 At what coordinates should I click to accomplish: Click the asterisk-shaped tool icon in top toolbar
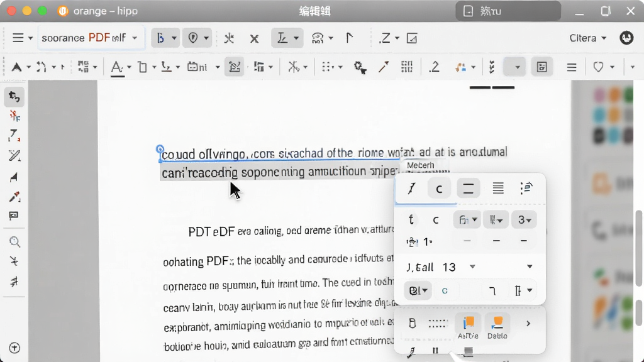tap(229, 38)
